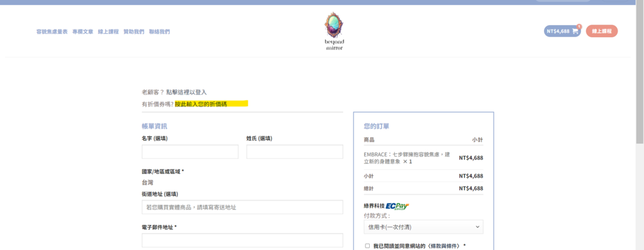Open the 容貌焦慮量表 menu item
644x250 pixels.
click(x=52, y=31)
